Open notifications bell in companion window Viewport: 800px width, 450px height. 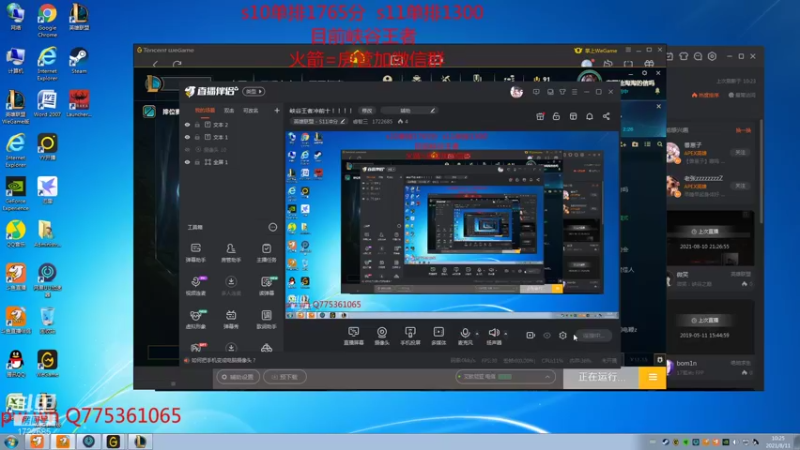point(589,116)
